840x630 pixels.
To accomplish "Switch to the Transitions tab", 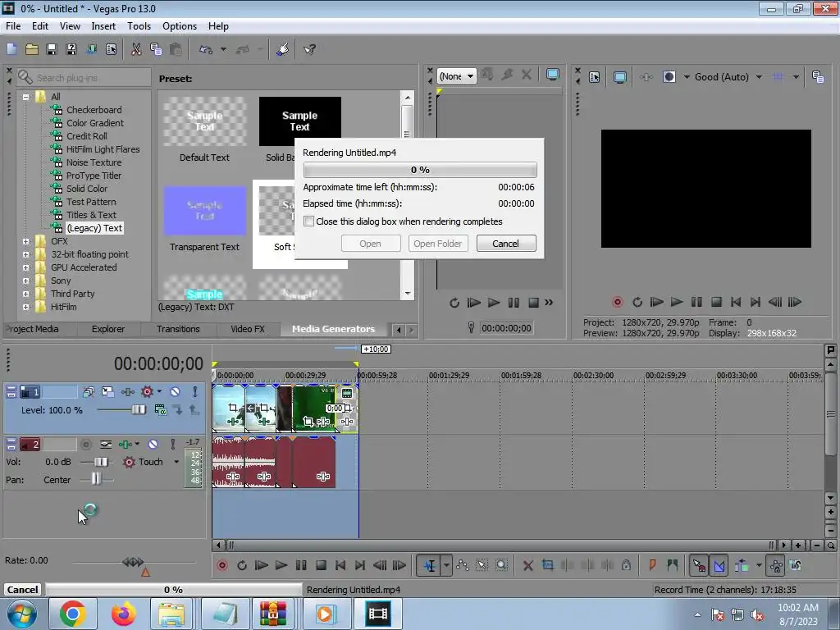I will (178, 329).
